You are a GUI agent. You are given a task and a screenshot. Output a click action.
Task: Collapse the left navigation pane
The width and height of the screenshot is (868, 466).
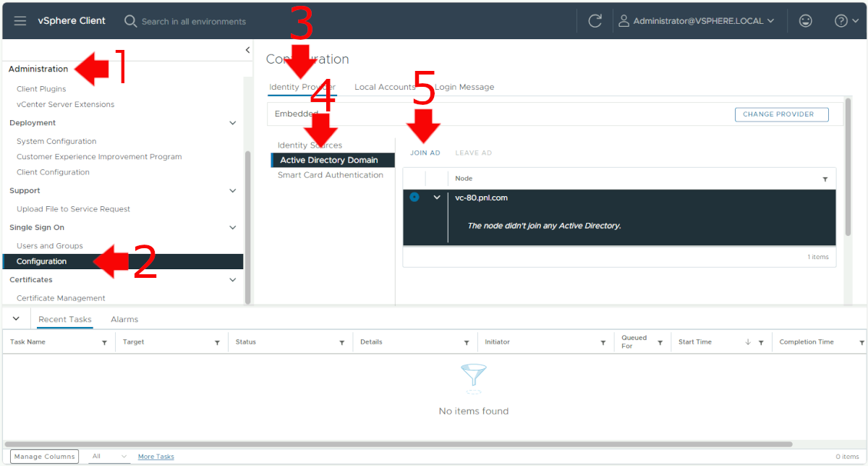[x=247, y=50]
